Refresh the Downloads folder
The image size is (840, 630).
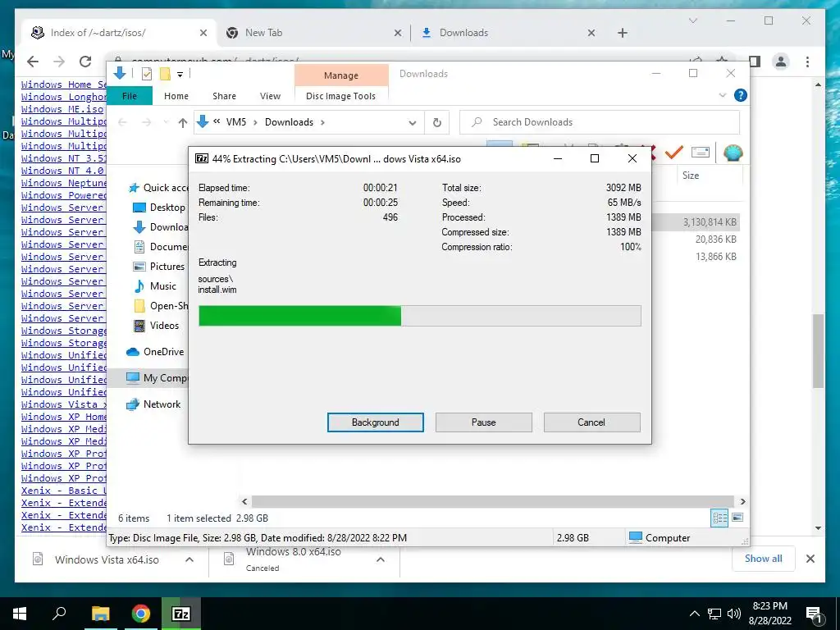[437, 123]
